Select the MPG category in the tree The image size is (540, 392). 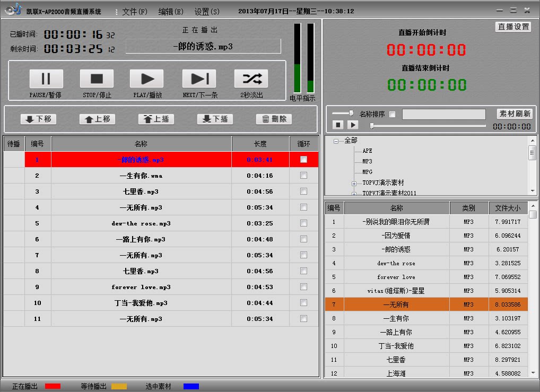pyautogui.click(x=367, y=172)
